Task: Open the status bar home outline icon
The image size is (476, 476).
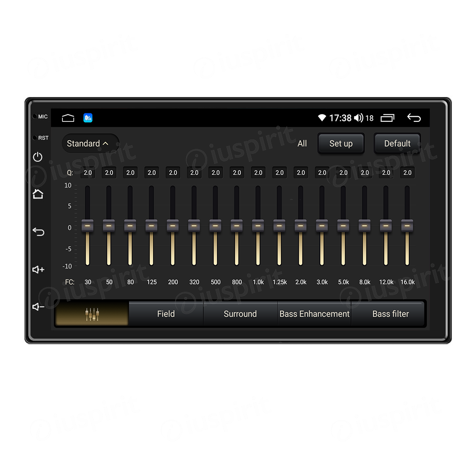Action: [x=68, y=118]
